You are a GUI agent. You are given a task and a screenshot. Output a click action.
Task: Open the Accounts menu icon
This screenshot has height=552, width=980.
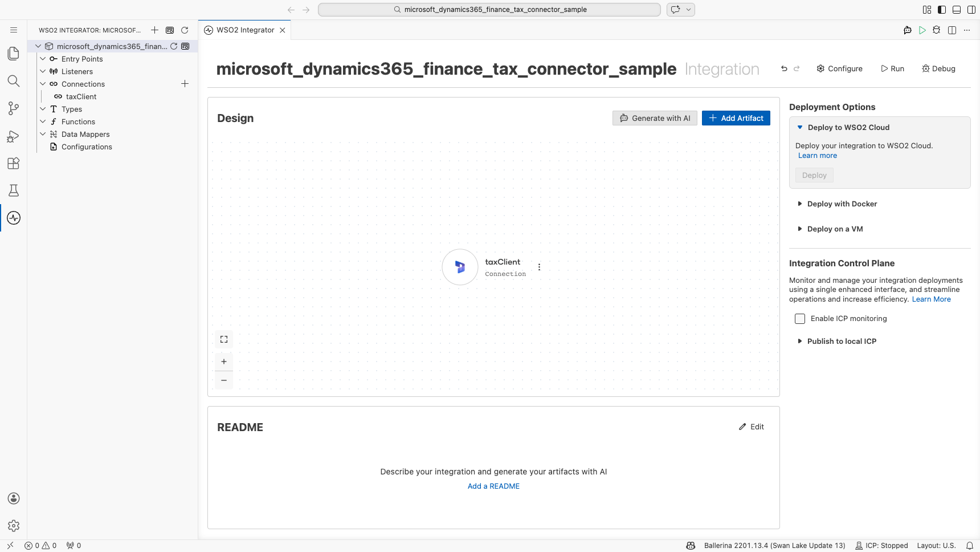tap(14, 498)
